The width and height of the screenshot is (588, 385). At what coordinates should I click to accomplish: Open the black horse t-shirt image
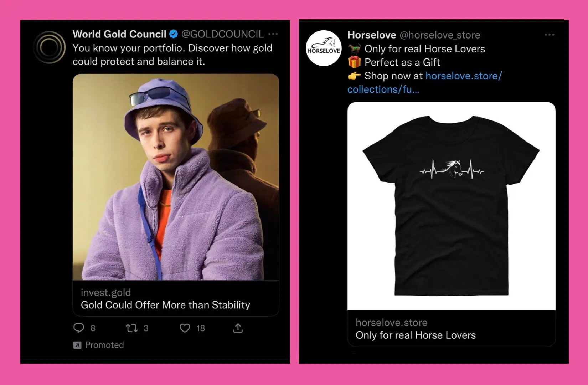(451, 206)
